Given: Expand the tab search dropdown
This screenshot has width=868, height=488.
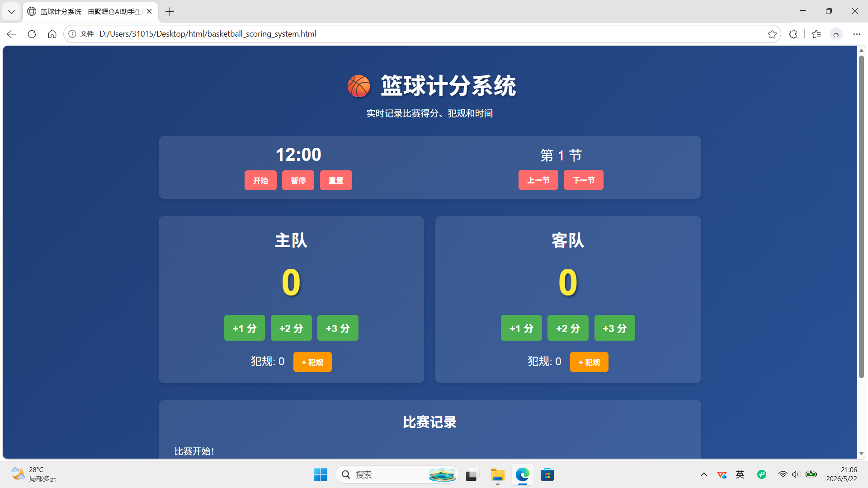Looking at the screenshot, I should pyautogui.click(x=11, y=12).
